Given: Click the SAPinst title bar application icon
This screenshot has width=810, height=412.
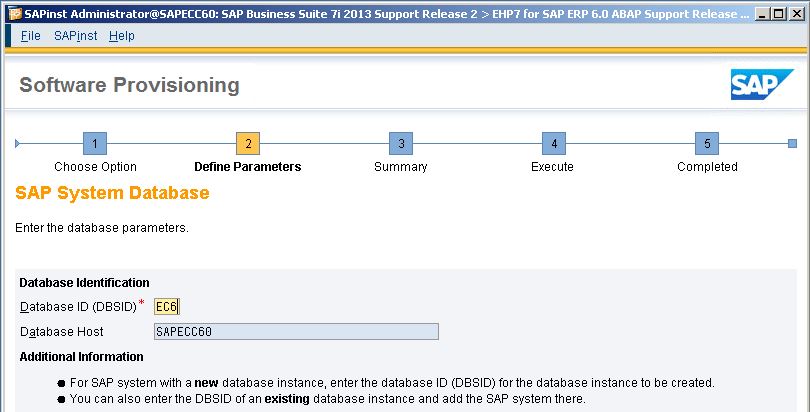Looking at the screenshot, I should point(15,14).
